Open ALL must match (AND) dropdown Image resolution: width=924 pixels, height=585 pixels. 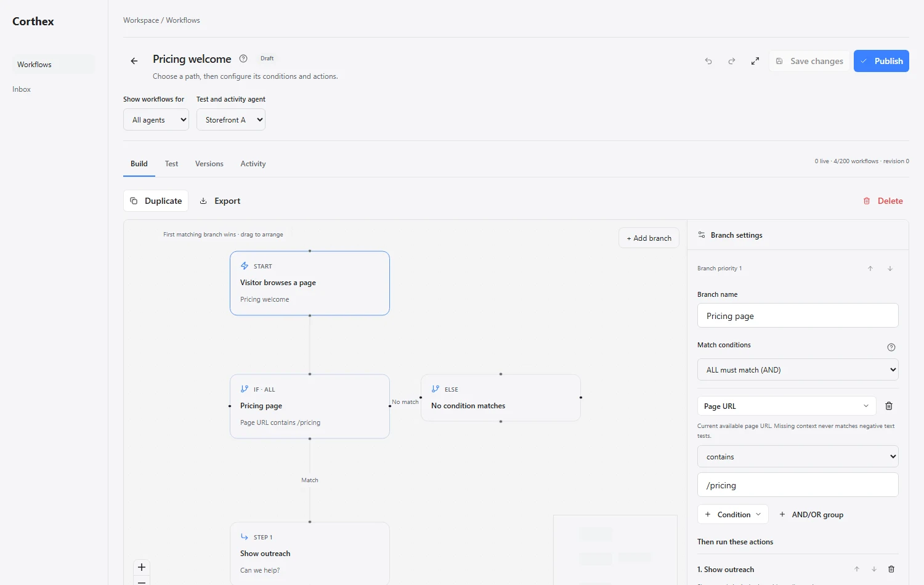point(798,370)
